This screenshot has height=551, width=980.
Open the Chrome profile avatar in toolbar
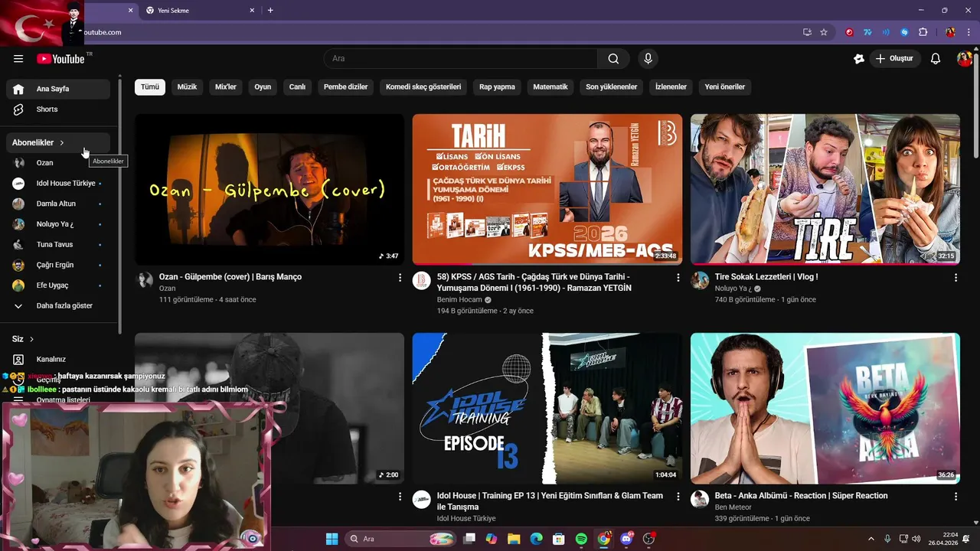[950, 32]
